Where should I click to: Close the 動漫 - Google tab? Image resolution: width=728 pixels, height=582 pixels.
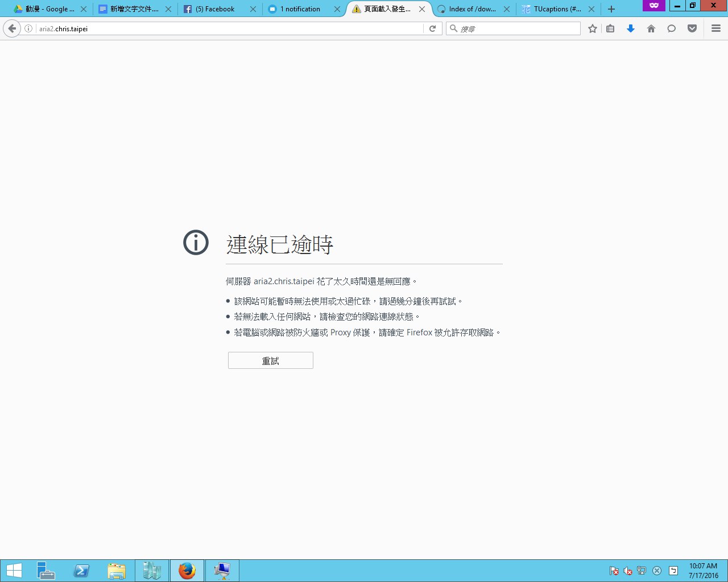coord(84,9)
